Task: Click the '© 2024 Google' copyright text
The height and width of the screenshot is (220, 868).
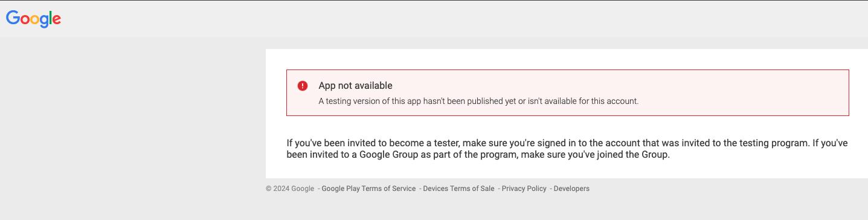Action: (290, 189)
